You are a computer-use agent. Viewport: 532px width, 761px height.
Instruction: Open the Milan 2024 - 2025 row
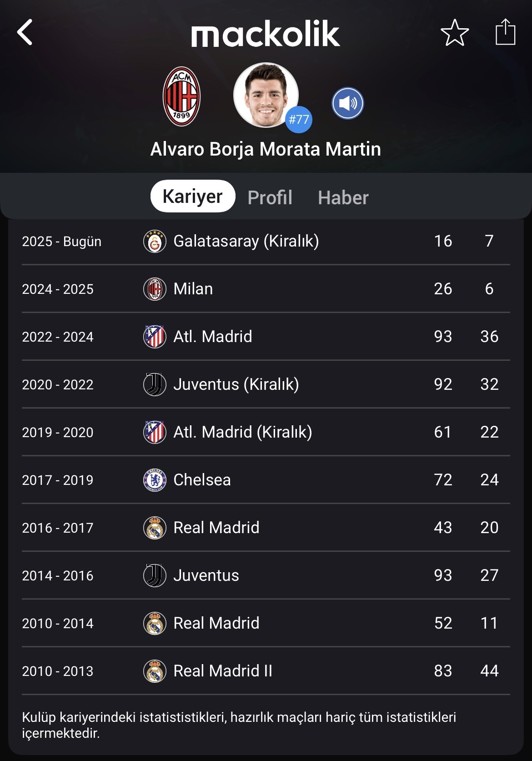click(x=266, y=289)
